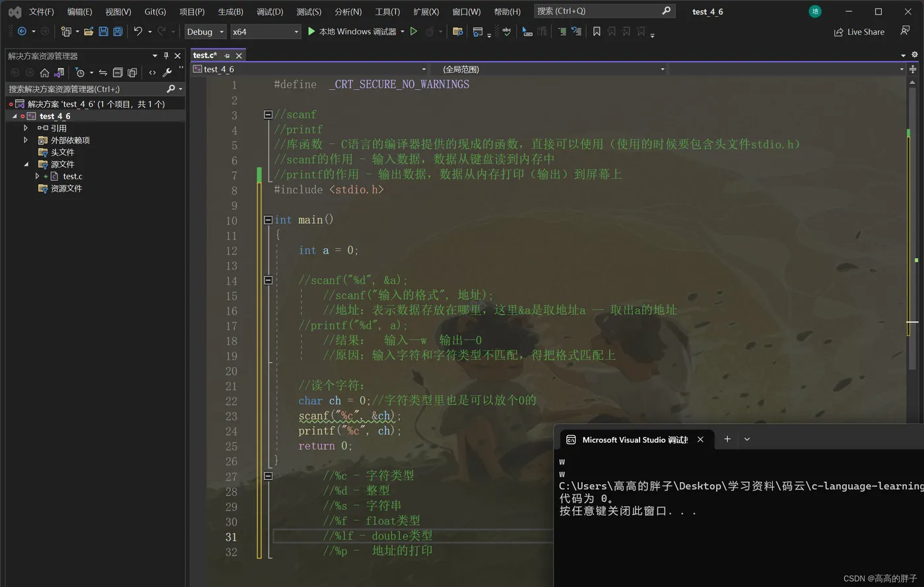The image size is (924, 587).
Task: Click the open file folder icon
Action: 88,31
